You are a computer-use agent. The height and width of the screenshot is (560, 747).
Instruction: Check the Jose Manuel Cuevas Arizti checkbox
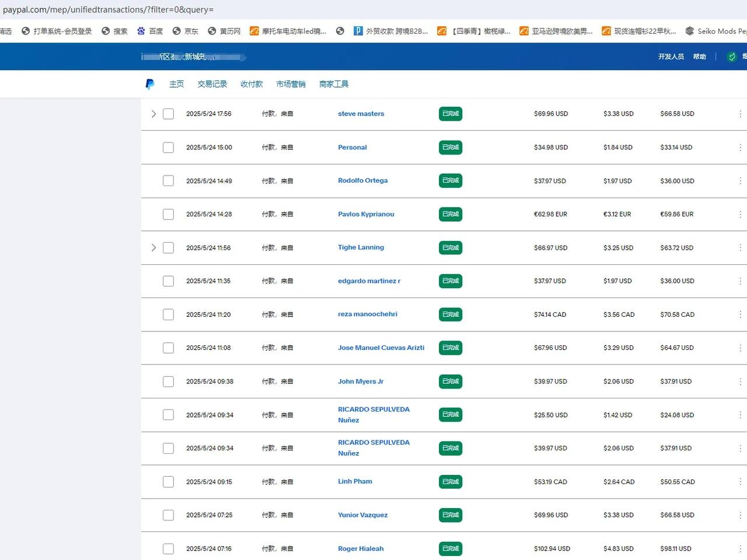(x=168, y=348)
